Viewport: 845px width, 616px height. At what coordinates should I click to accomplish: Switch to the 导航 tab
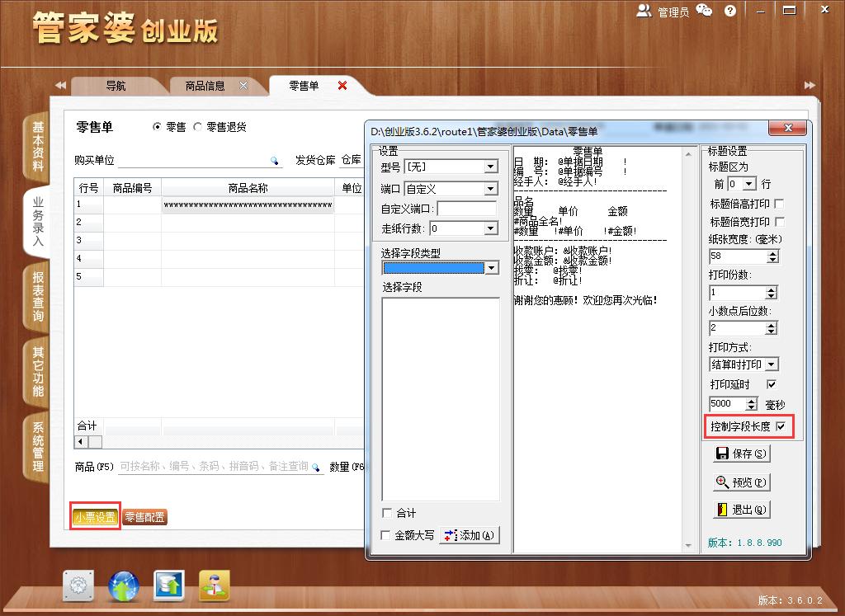pos(116,85)
